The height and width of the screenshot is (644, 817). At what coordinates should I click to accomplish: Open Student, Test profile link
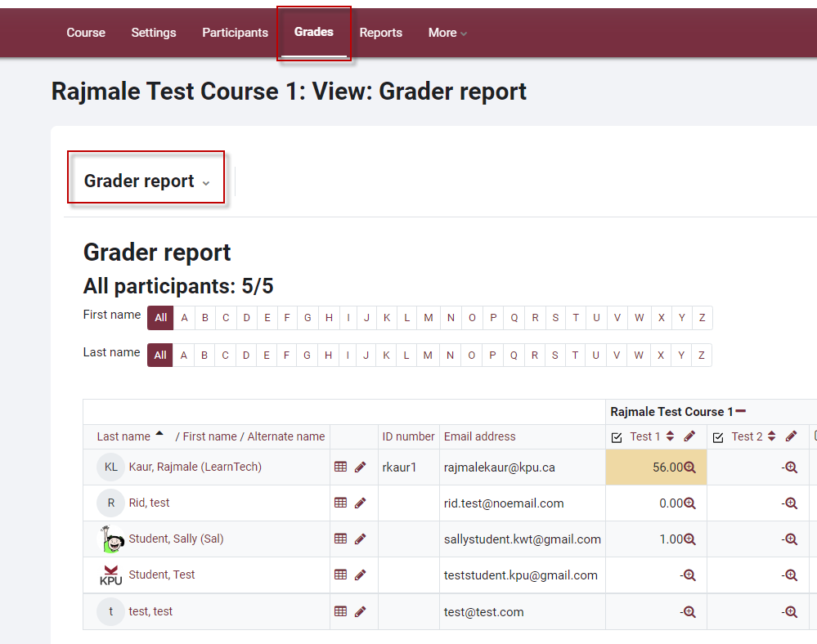pos(162,575)
